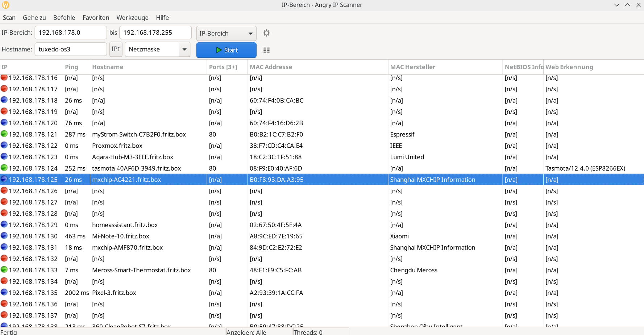
Task: Open the preferences gear icon
Action: pyautogui.click(x=266, y=33)
